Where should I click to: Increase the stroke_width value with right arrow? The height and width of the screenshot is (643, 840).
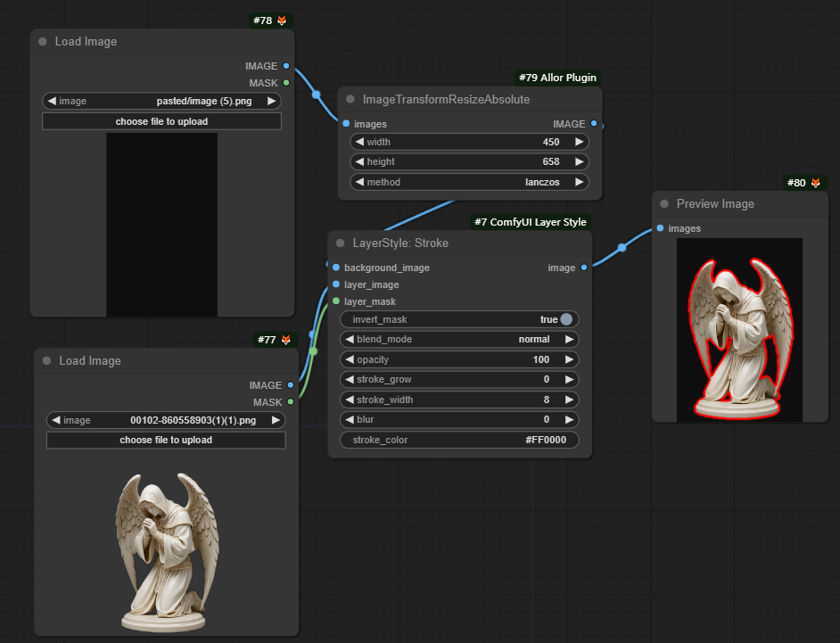click(569, 400)
